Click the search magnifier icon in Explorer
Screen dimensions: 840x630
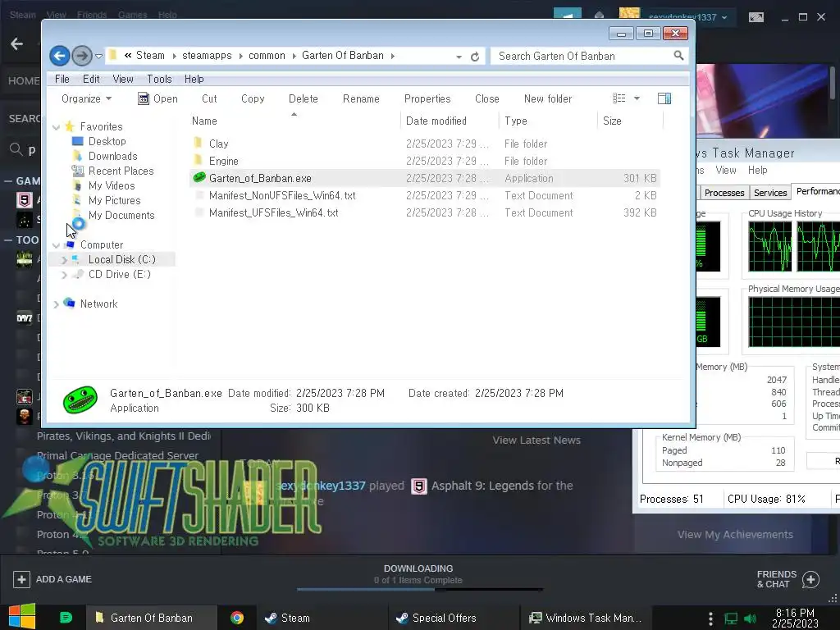pos(678,55)
